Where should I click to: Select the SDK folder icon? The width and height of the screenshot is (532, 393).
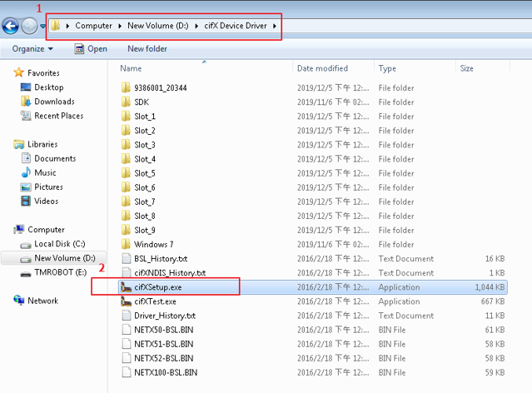126,102
